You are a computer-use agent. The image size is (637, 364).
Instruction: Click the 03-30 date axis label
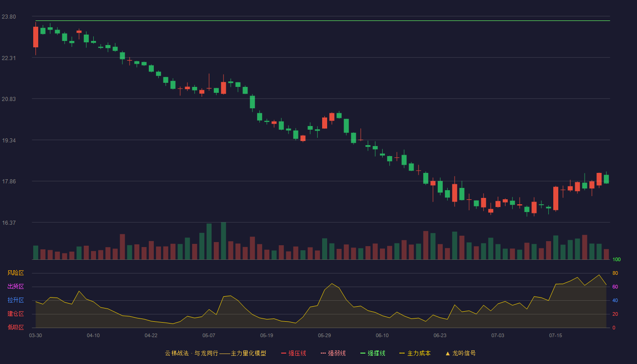pos(35,335)
